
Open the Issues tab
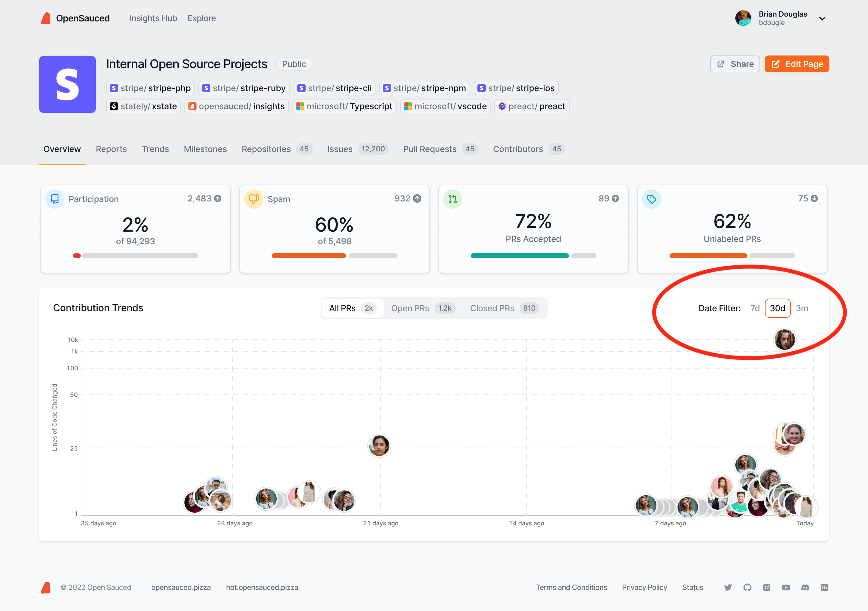[x=358, y=149]
